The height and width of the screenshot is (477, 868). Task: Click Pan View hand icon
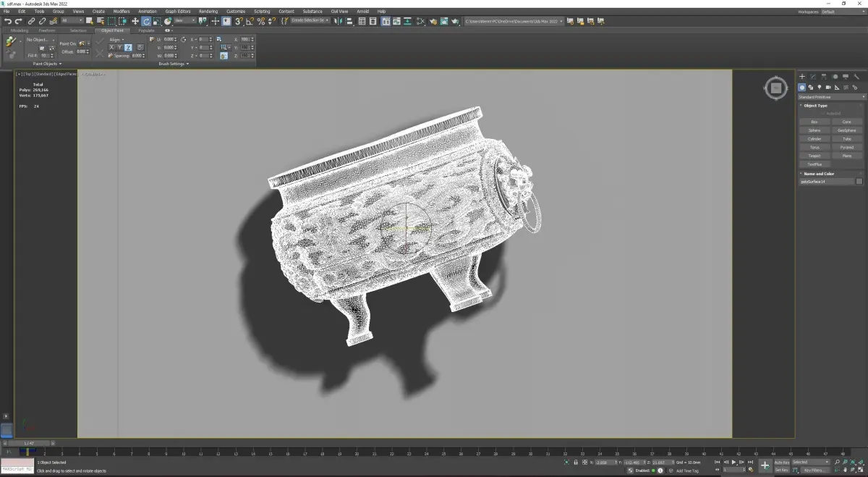click(846, 470)
